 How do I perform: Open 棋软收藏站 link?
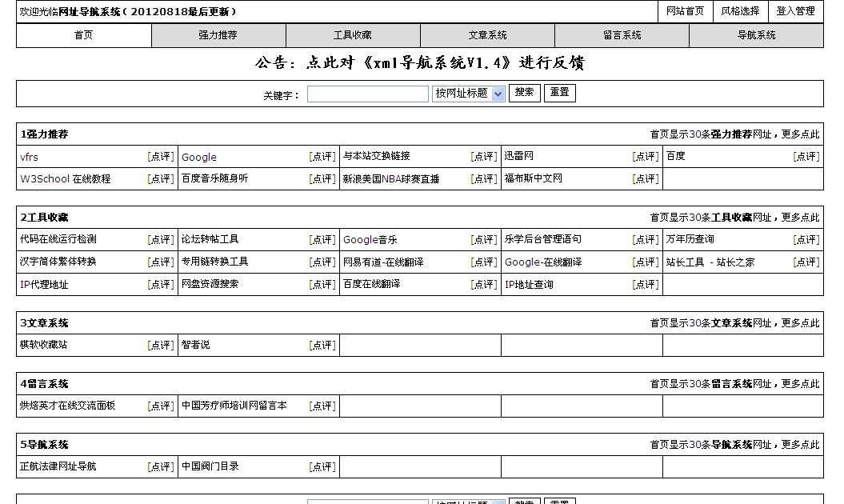[43, 345]
